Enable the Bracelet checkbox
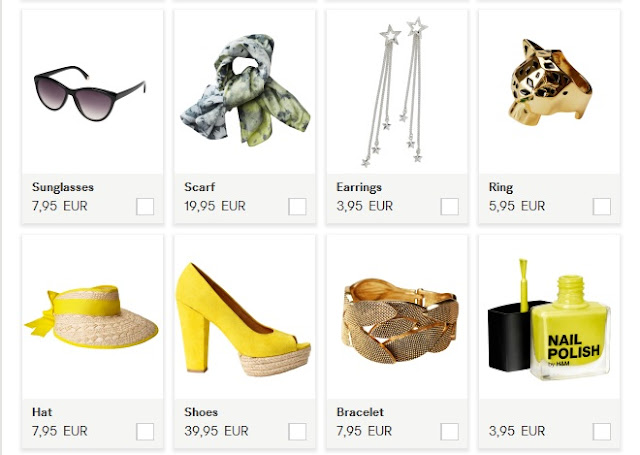This screenshot has width=640, height=455. (x=449, y=432)
